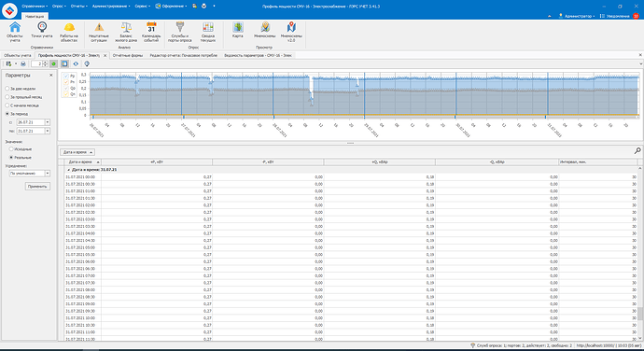Select the Исходные values radio option

point(11,149)
